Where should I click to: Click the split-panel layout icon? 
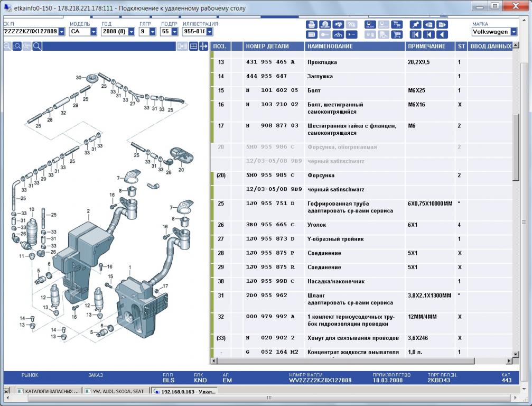193,46
